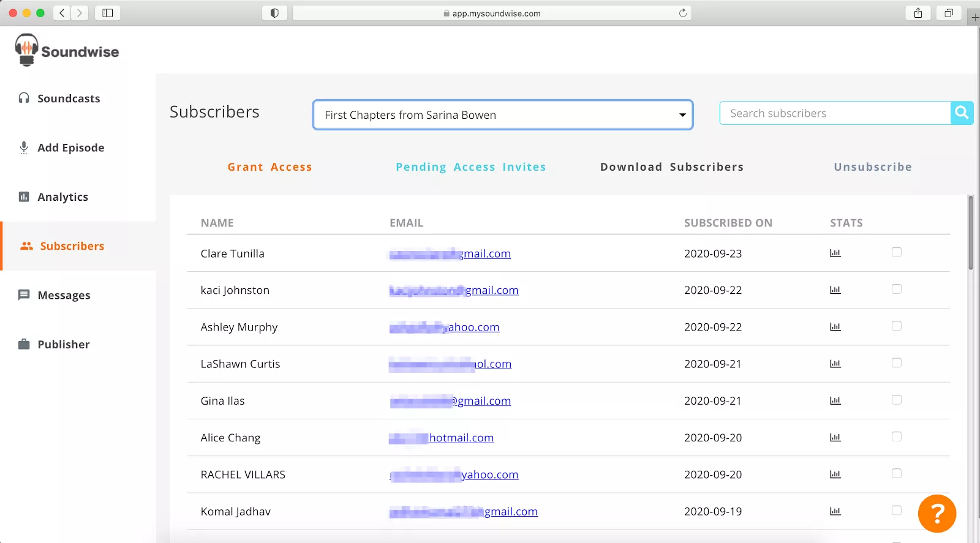Screen dimensions: 980x543
Task: Open the orange help question bubble
Action: point(937,514)
